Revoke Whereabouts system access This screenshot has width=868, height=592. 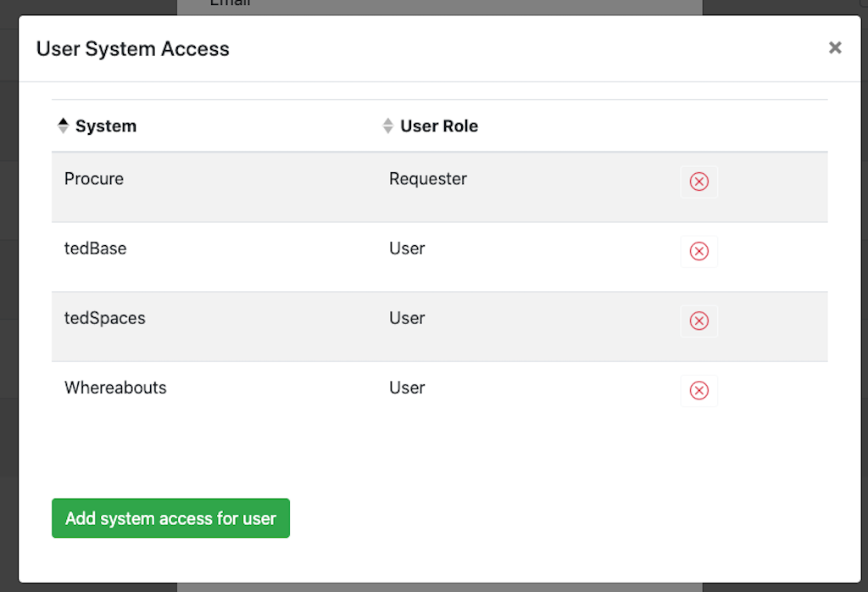point(698,390)
